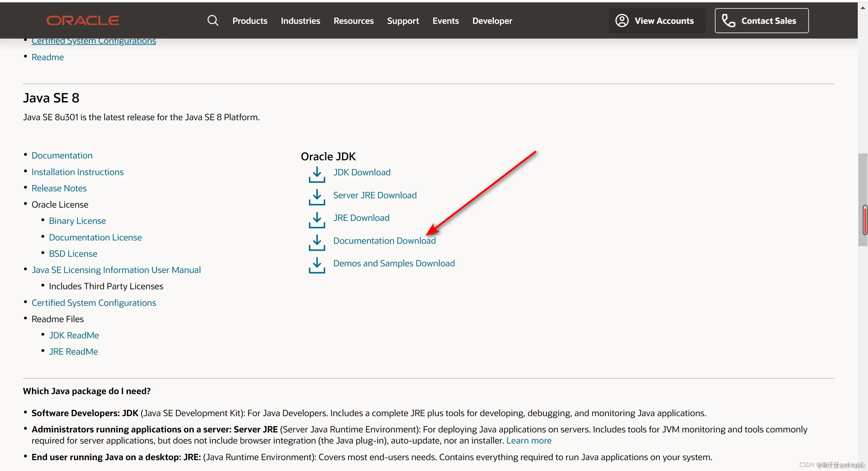The height and width of the screenshot is (471, 868).
Task: Open the Release Notes link
Action: 59,188
